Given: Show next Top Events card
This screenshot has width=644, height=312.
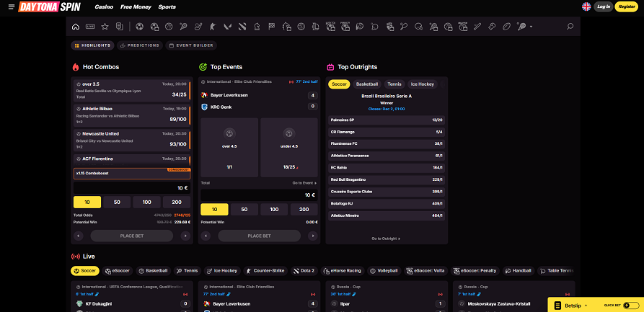Looking at the screenshot, I should tap(313, 236).
